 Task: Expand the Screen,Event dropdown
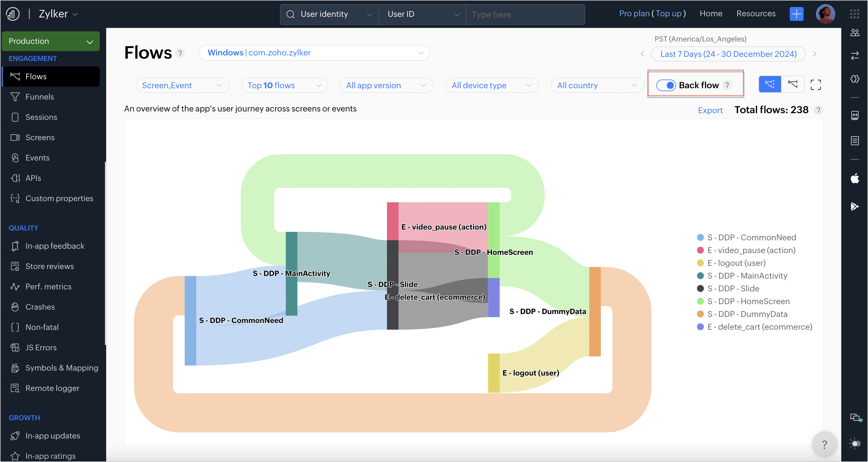(182, 85)
